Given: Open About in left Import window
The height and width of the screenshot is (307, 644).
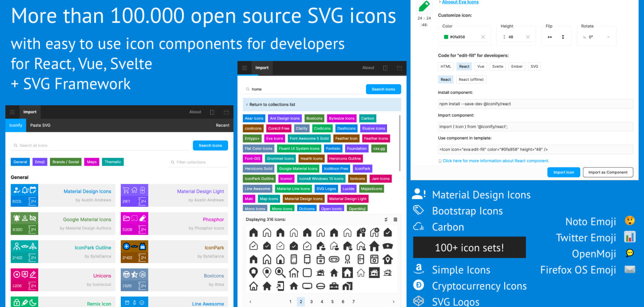Looking at the screenshot, I should coord(195,112).
